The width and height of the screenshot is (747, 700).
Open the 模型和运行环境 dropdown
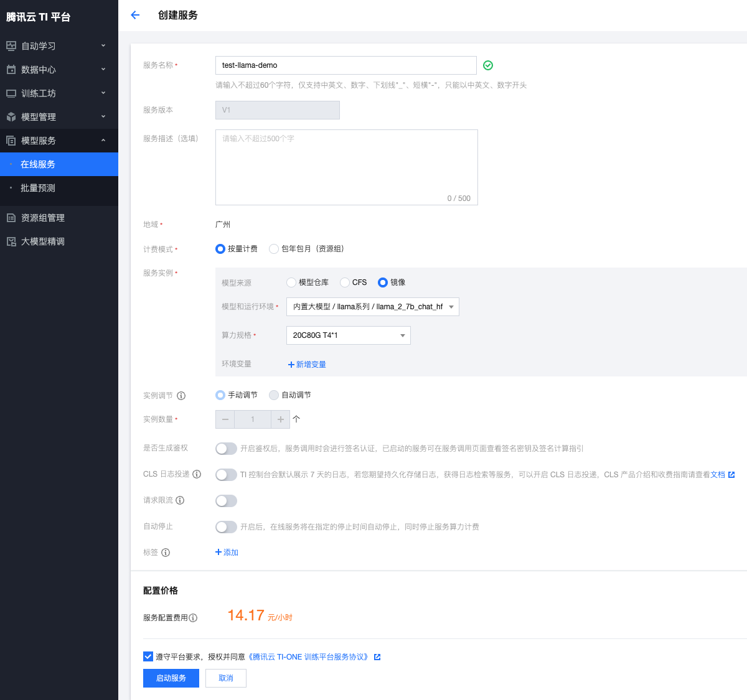[x=372, y=307]
